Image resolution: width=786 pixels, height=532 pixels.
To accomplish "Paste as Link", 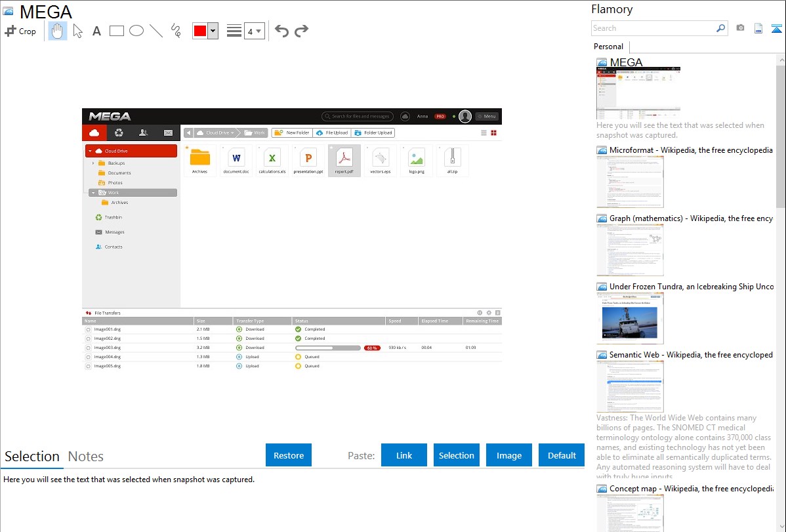I will pyautogui.click(x=404, y=455).
